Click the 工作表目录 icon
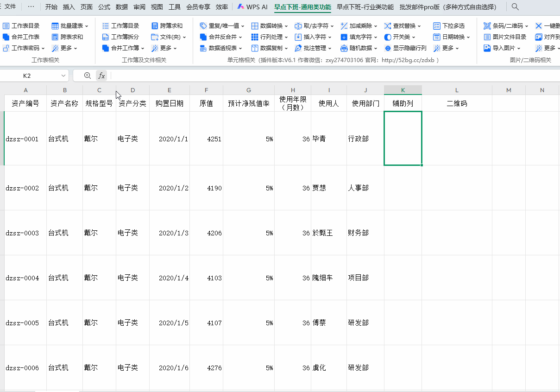Image resolution: width=560 pixels, height=392 pixels. pyautogui.click(x=6, y=26)
